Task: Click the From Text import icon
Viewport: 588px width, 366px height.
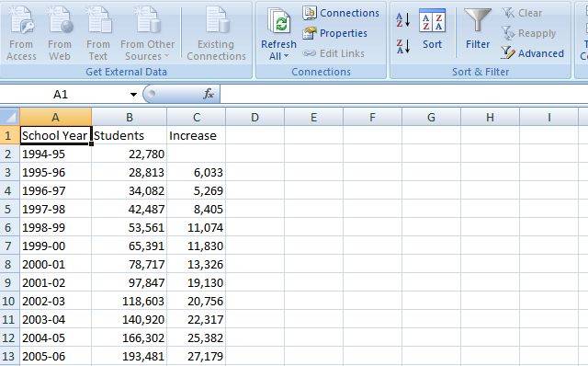Action: 98,34
